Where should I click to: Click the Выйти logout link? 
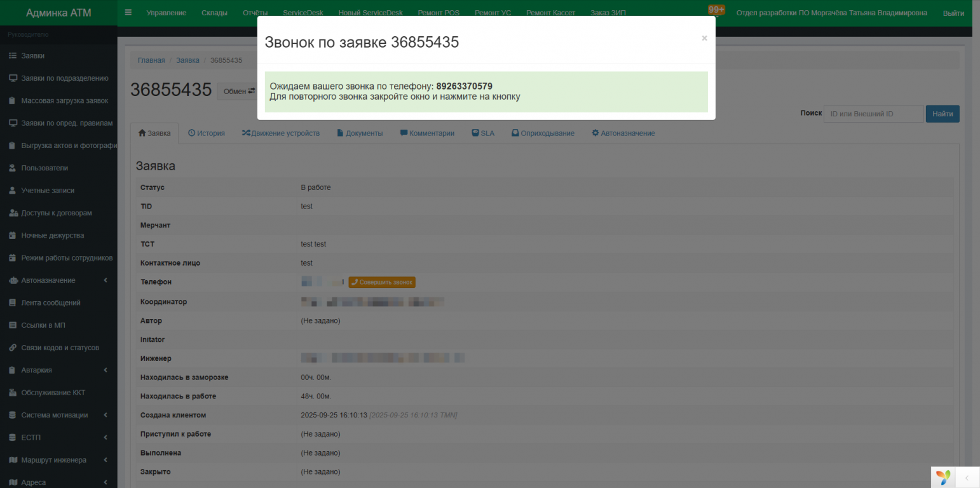[x=953, y=13]
